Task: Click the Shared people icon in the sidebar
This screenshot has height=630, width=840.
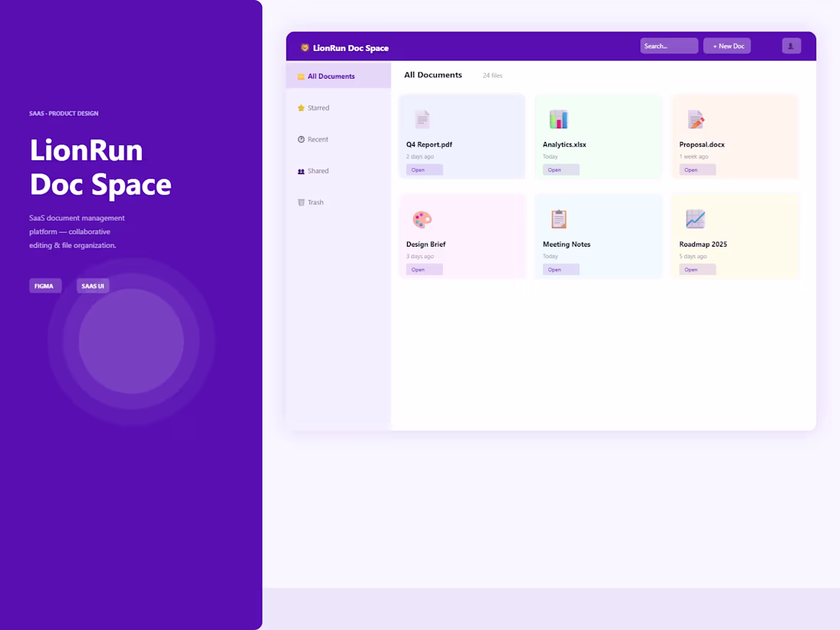Action: (300, 170)
